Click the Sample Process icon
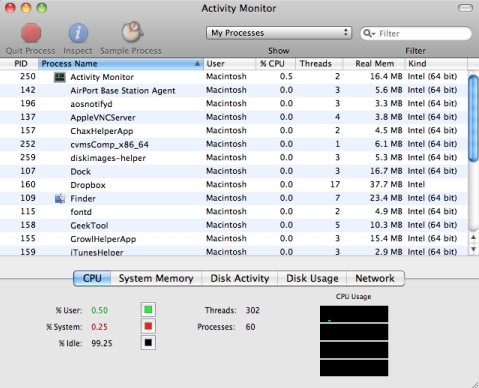The width and height of the screenshot is (479, 388). tap(132, 32)
